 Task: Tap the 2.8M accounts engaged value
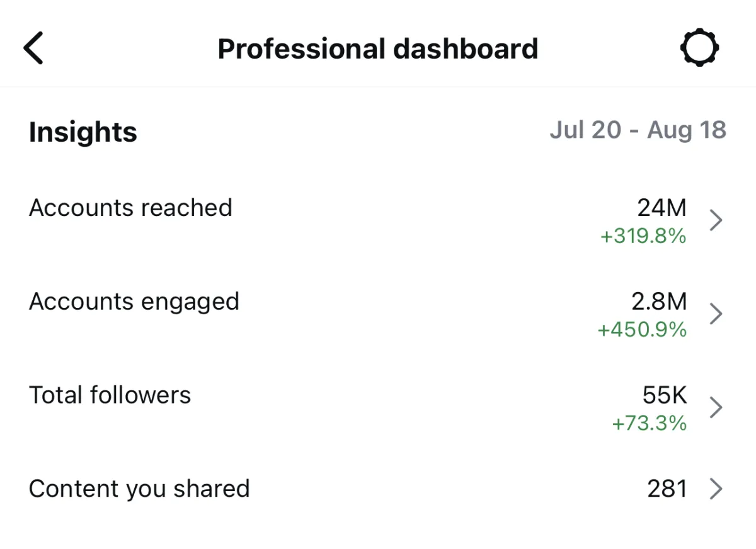(x=659, y=301)
